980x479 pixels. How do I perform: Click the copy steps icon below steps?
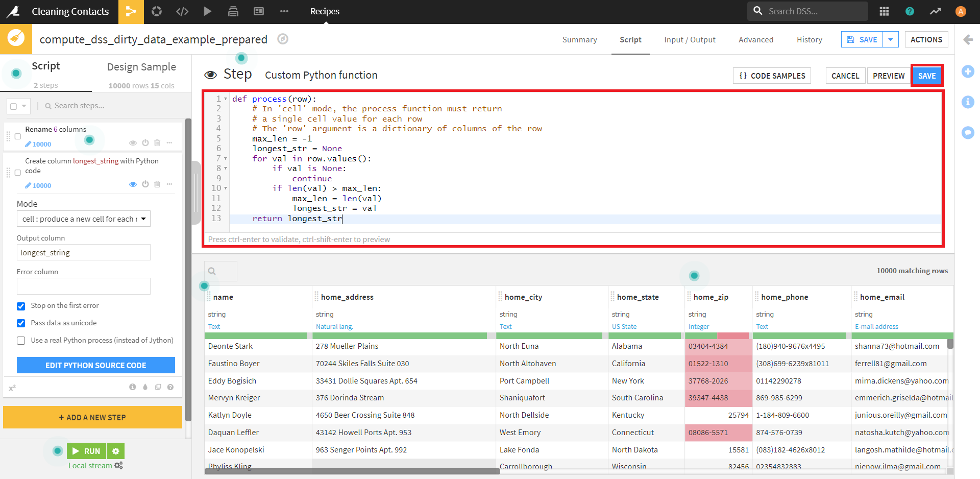tap(158, 387)
